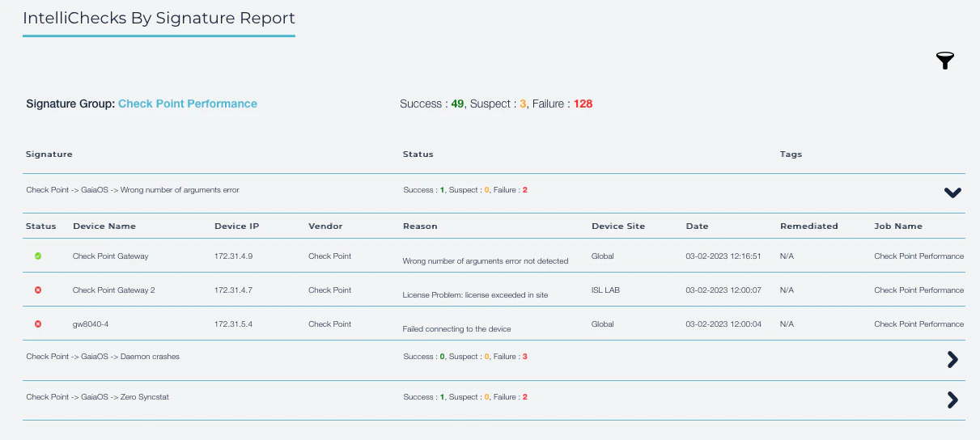Screen dimensions: 980x440
Task: Click the Zero Syncstat signature name
Action: coord(97,397)
